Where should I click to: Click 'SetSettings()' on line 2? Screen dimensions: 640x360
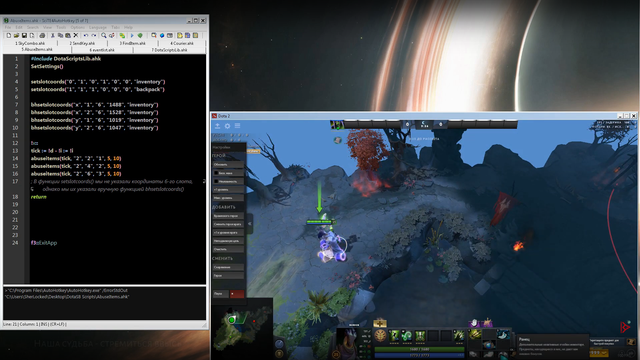[47, 66]
